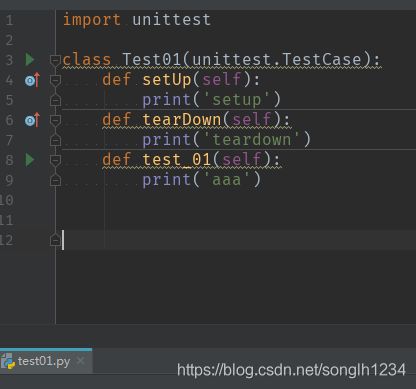Click 'unittest.TestCase' base class
The image size is (416, 389).
tap(277, 60)
